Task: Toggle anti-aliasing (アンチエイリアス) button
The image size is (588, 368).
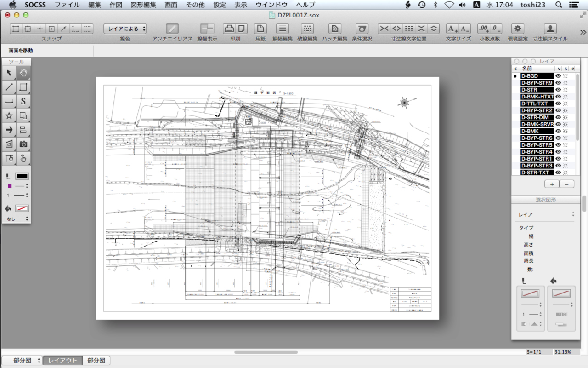Action: pos(172,29)
